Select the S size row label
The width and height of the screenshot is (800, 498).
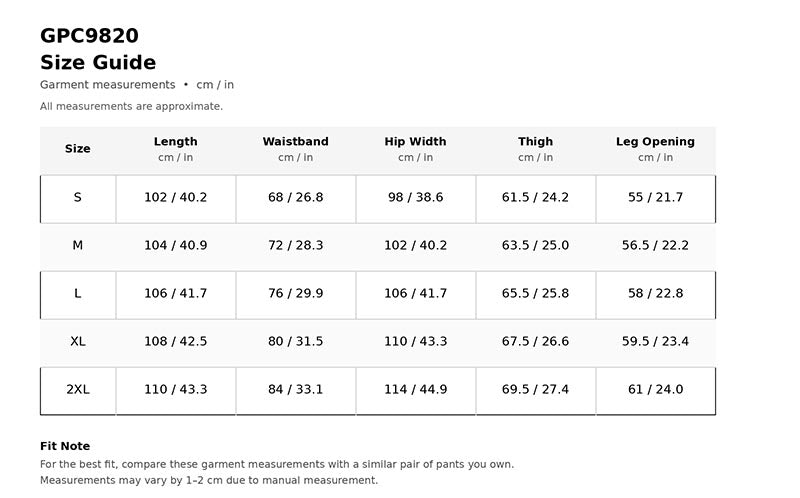(x=78, y=197)
